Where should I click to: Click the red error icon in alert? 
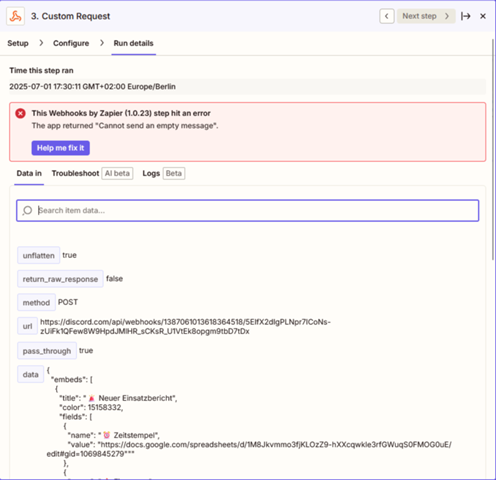[20, 113]
